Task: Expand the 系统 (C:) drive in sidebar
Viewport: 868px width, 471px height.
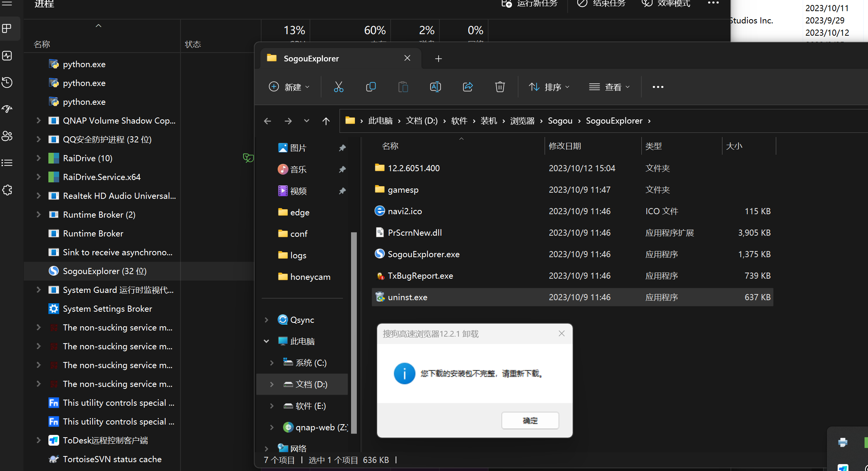Action: pyautogui.click(x=272, y=362)
